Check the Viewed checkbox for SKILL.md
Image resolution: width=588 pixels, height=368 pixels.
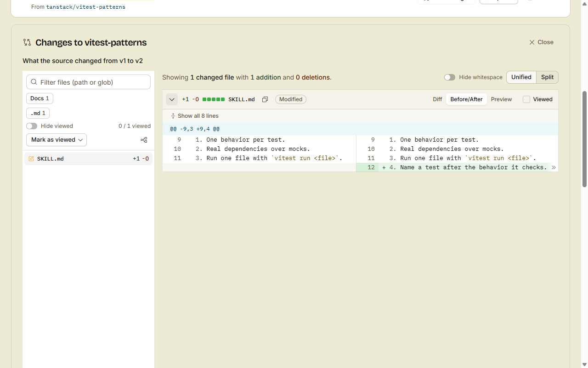526,99
